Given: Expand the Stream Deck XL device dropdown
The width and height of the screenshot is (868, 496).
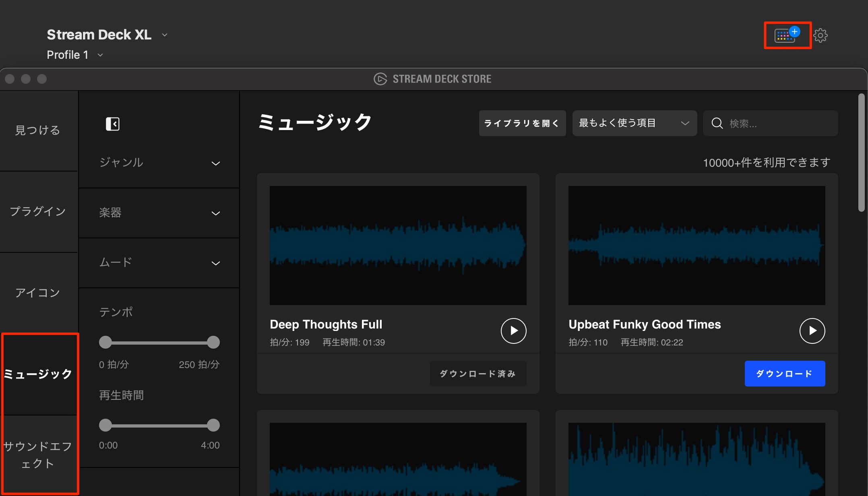Looking at the screenshot, I should [x=164, y=35].
